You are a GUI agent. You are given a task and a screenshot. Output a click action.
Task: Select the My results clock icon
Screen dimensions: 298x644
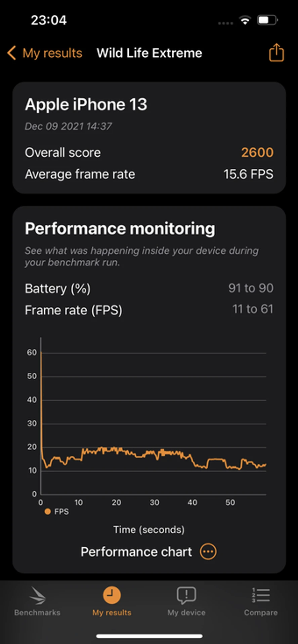[112, 595]
